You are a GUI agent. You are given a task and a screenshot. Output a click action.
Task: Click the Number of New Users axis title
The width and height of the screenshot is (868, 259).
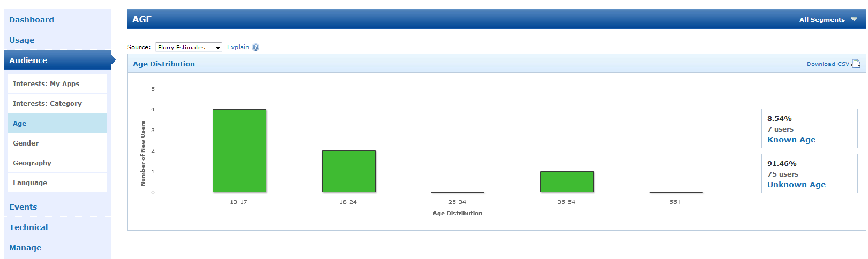tap(143, 153)
